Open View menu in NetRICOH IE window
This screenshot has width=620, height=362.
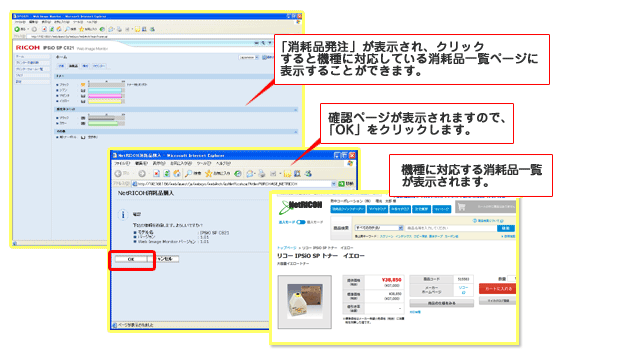pyautogui.click(x=159, y=163)
